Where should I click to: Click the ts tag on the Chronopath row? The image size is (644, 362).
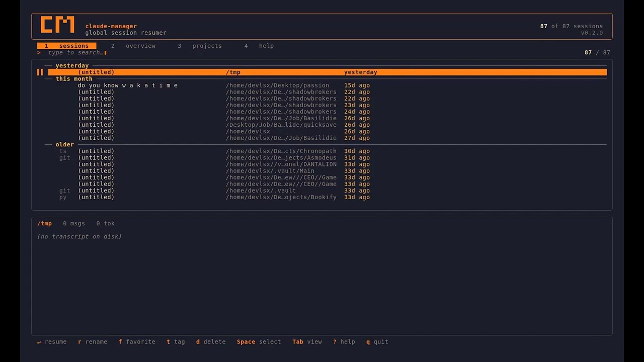tap(63, 151)
